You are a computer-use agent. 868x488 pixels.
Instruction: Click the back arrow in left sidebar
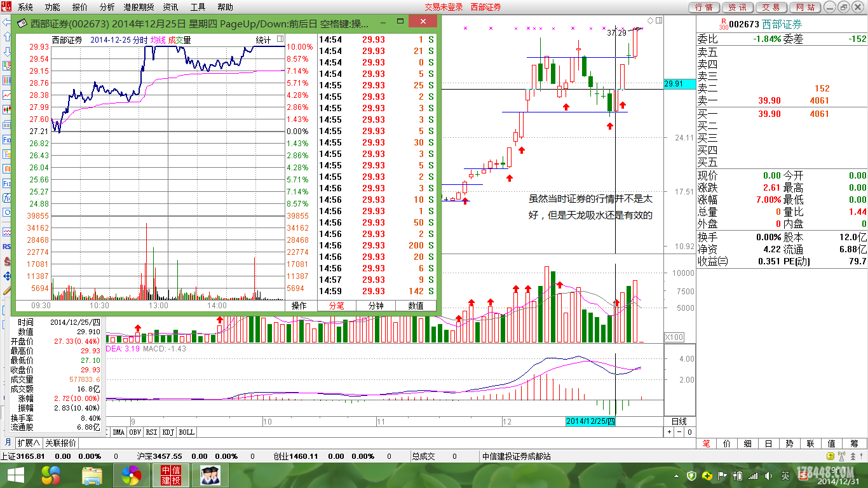[6, 23]
